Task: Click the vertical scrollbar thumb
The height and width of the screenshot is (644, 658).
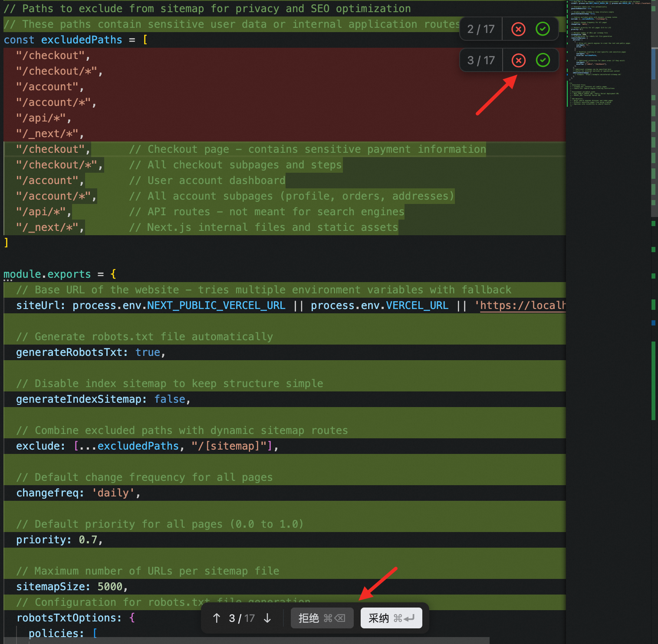Action: [x=654, y=108]
